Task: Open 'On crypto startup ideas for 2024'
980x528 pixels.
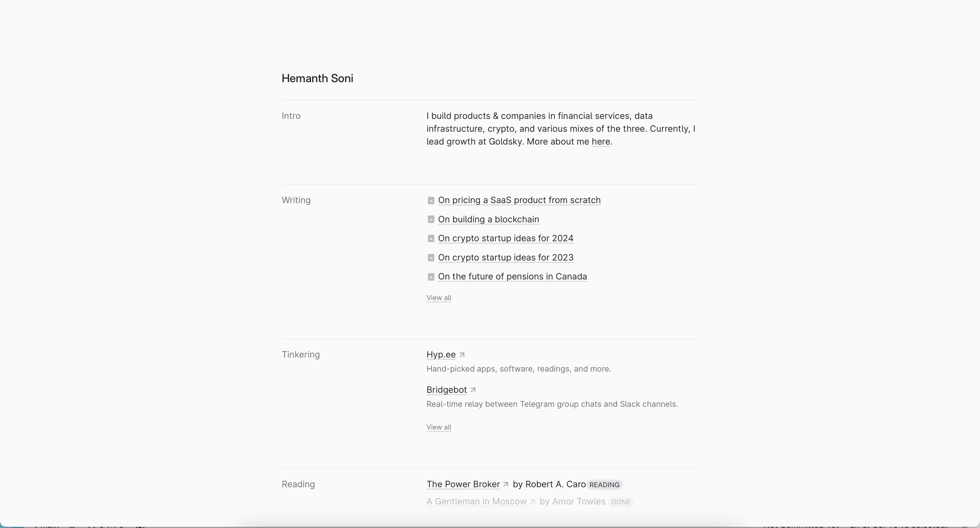Action: tap(505, 238)
